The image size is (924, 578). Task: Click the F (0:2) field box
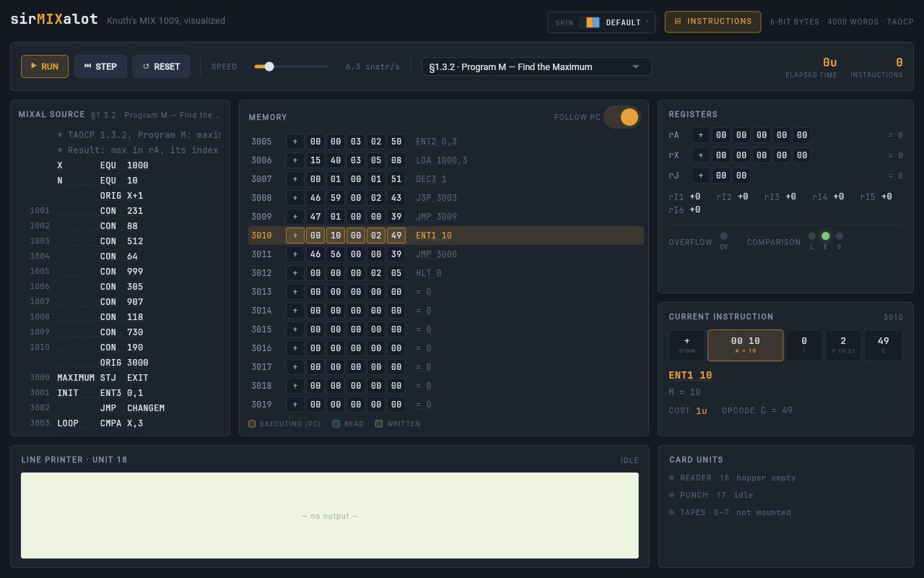tap(843, 345)
